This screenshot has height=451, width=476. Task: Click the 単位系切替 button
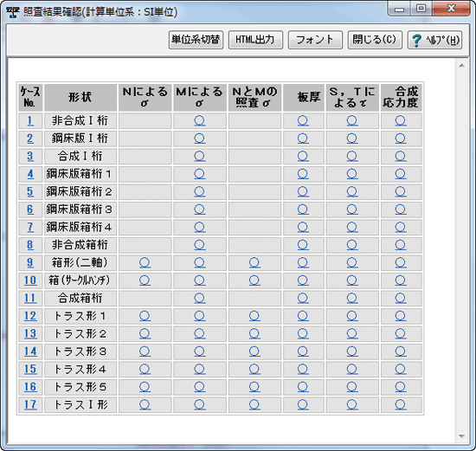coord(196,40)
